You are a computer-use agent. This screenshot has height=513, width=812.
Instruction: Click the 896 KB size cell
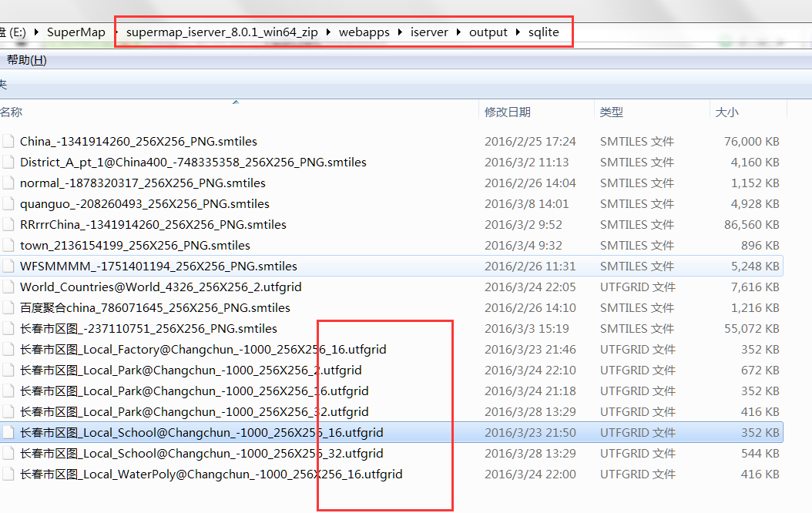tap(760, 245)
